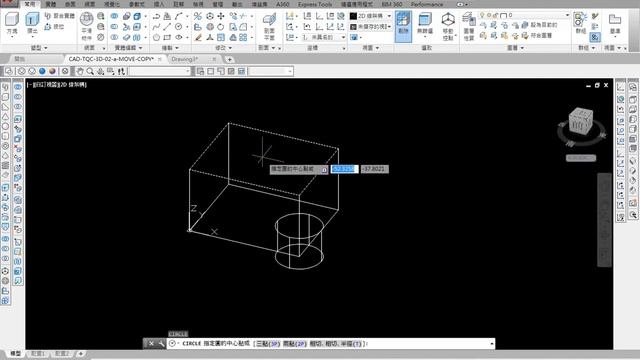Image resolution: width=640 pixels, height=360 pixels.
Task: Expand the 群組 (Groups) panel
Action: coord(587,48)
